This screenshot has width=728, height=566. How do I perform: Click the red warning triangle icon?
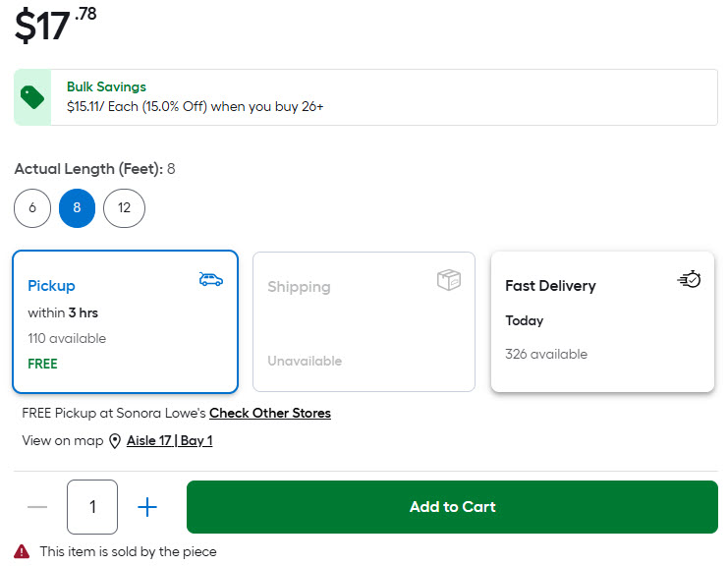click(22, 551)
